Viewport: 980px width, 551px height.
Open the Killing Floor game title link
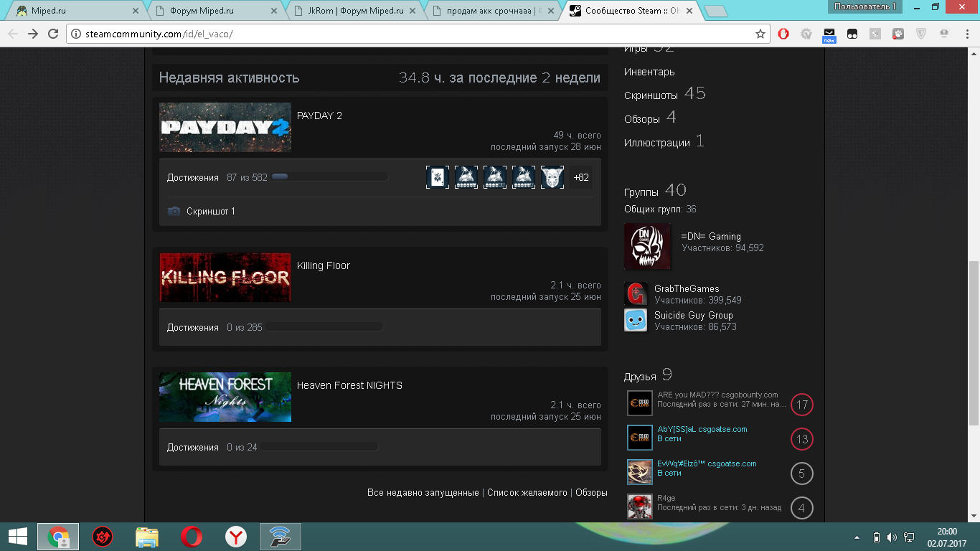(324, 266)
